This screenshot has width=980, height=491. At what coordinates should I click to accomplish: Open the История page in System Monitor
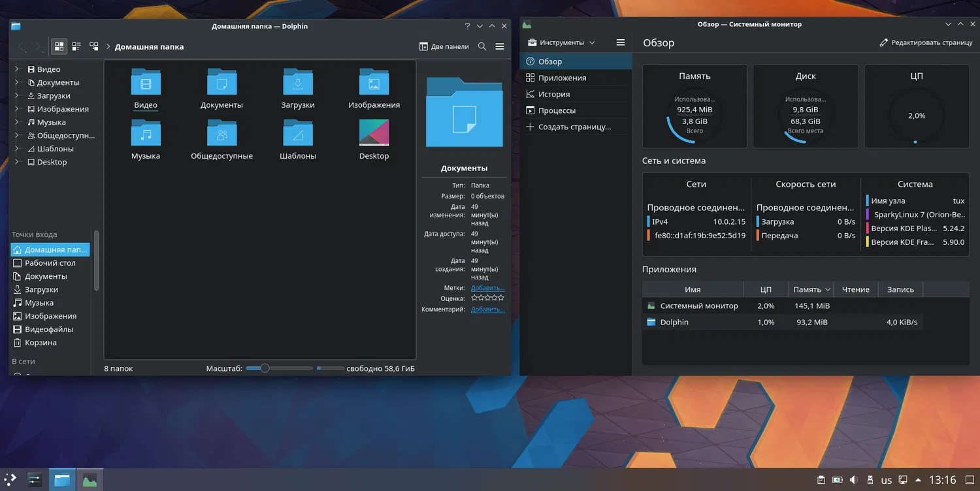pyautogui.click(x=576, y=94)
